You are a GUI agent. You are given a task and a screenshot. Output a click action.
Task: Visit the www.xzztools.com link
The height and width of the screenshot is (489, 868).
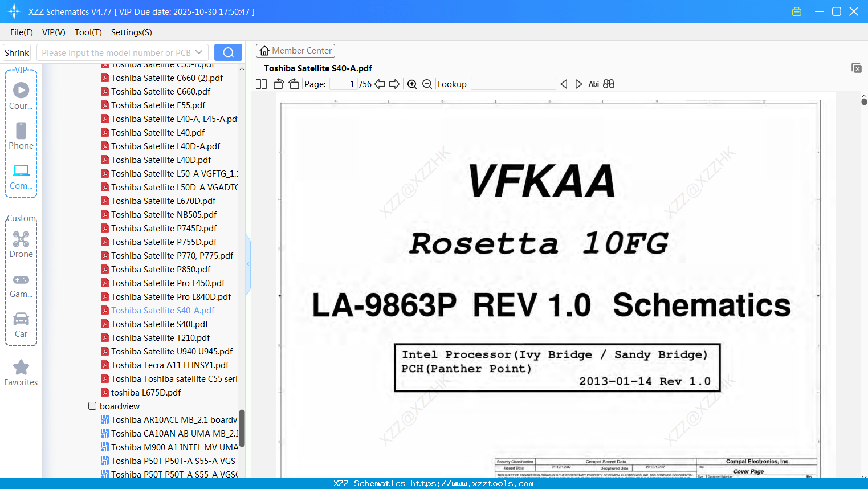472,483
